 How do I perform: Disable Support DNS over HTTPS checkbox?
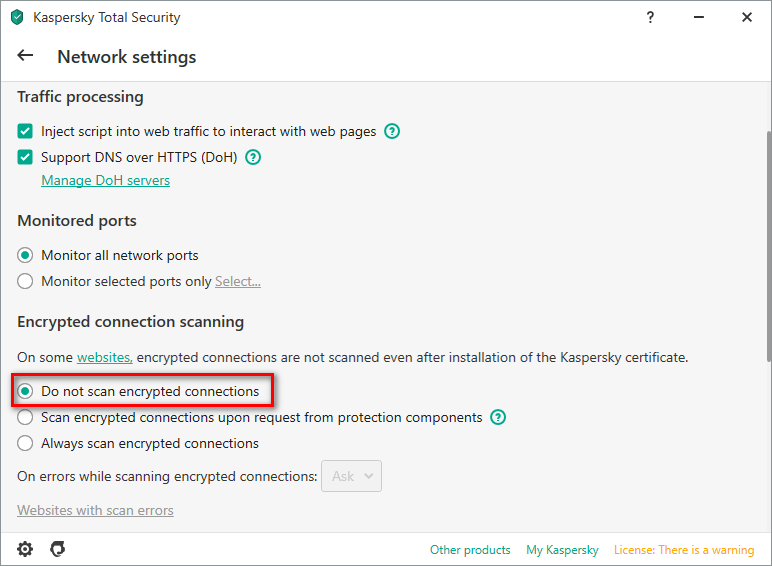point(25,157)
